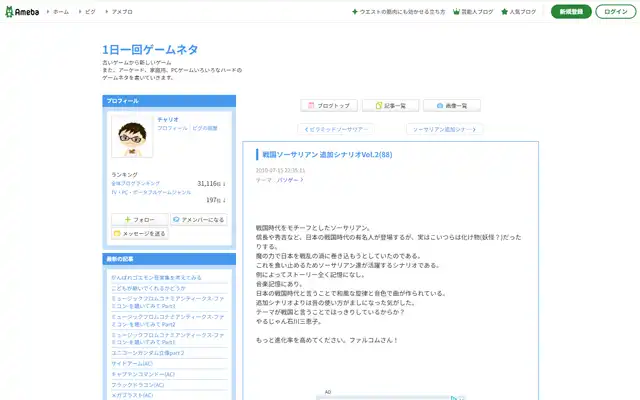Open recent post ミュージックフロムコナミ Part3
640x400 pixels.
point(168,302)
